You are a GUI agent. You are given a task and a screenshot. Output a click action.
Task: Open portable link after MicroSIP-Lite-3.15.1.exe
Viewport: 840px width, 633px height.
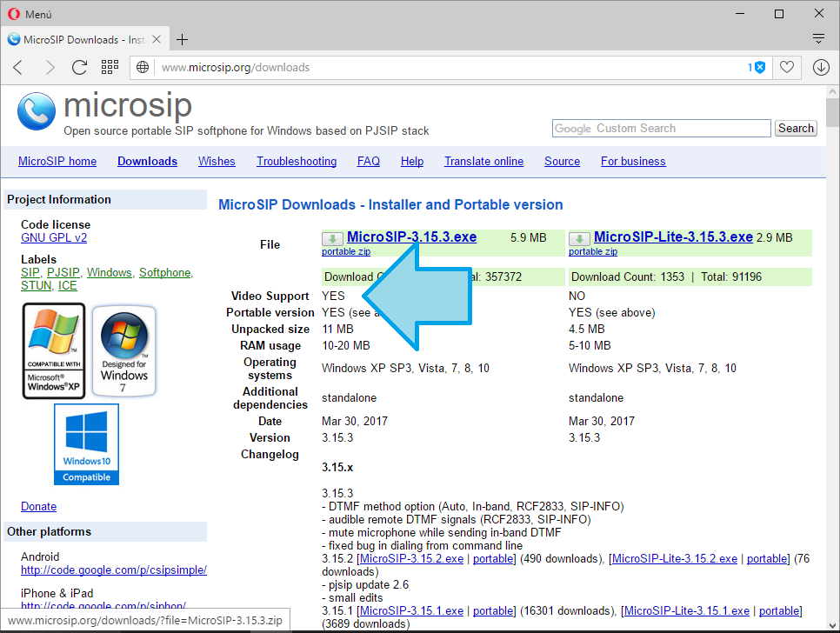[x=779, y=611]
